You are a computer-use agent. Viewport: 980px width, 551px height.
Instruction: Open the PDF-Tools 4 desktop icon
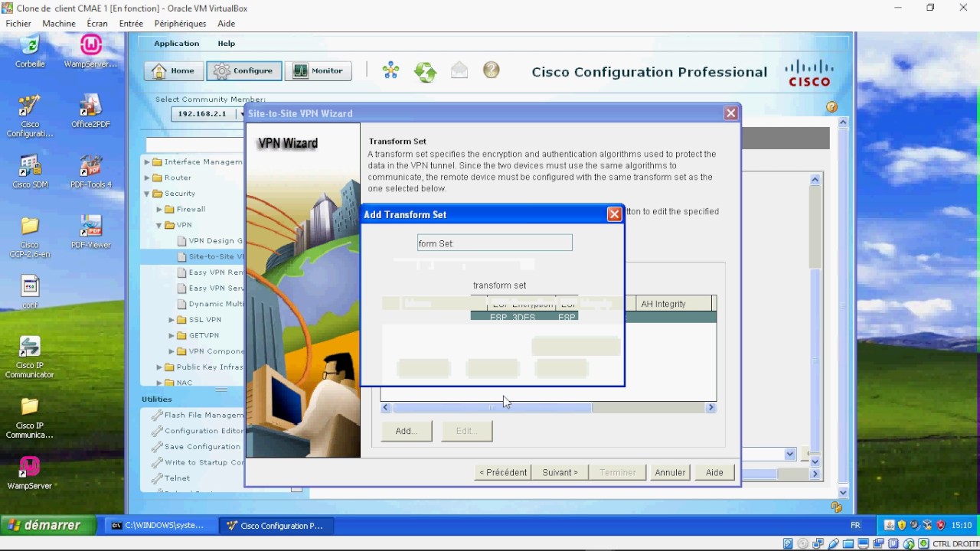(90, 172)
